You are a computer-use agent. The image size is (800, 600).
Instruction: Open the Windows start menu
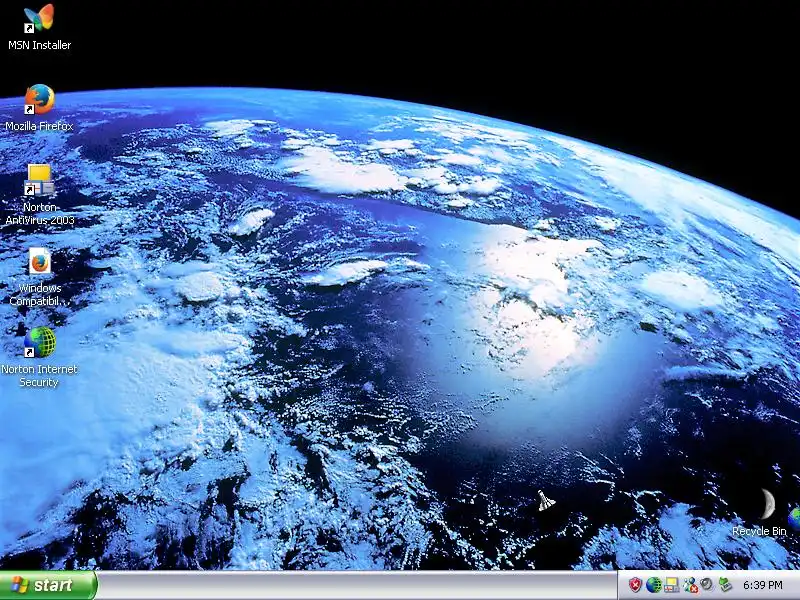(x=48, y=585)
